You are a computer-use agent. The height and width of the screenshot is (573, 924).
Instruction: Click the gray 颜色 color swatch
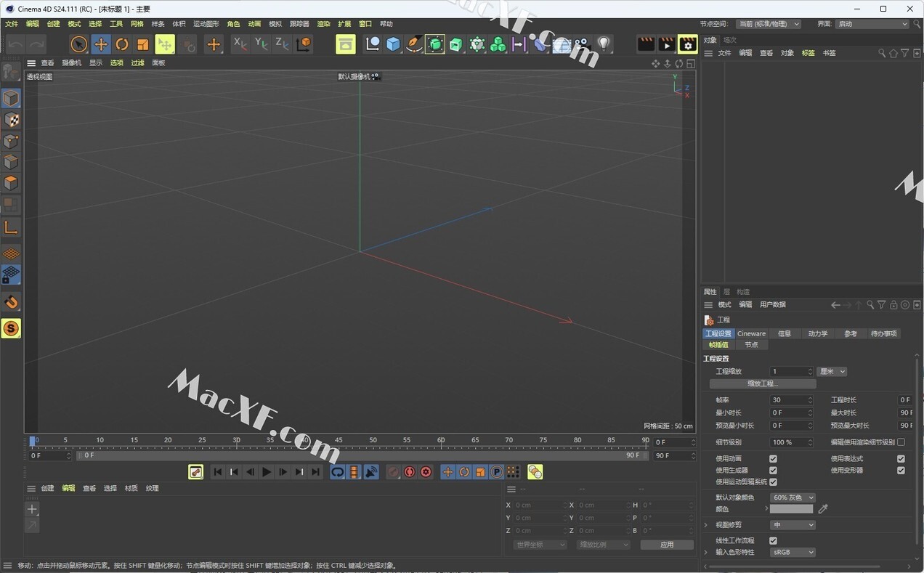[792, 509]
